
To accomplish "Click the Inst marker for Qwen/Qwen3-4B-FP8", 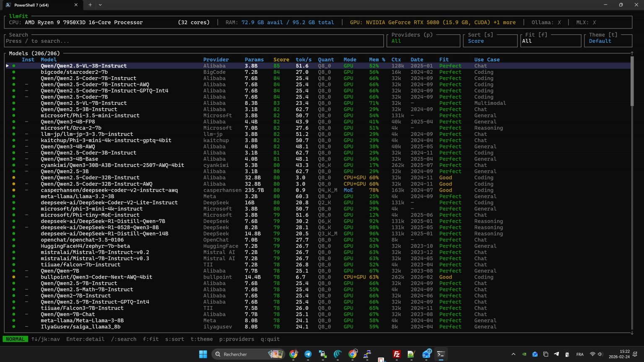I will click(26, 122).
